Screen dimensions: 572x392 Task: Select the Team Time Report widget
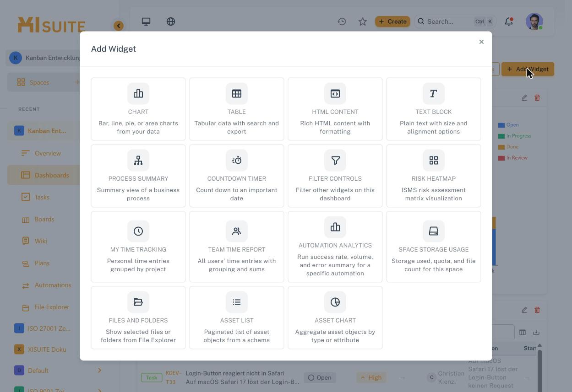(x=237, y=247)
